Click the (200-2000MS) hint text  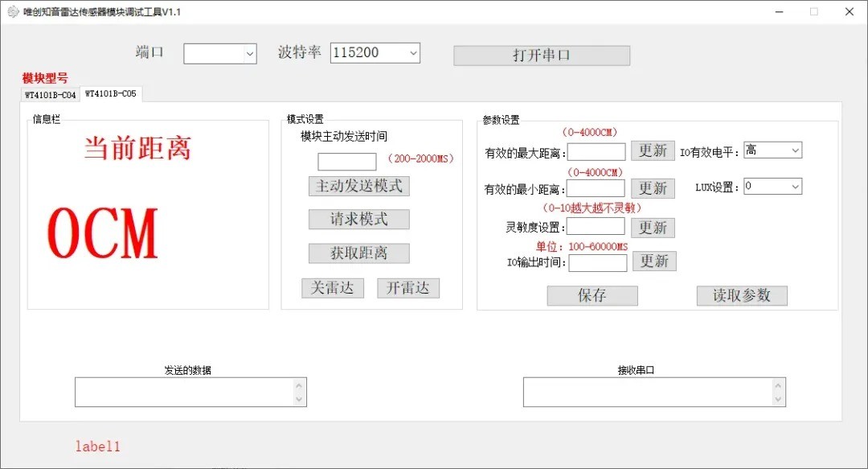[x=420, y=158]
